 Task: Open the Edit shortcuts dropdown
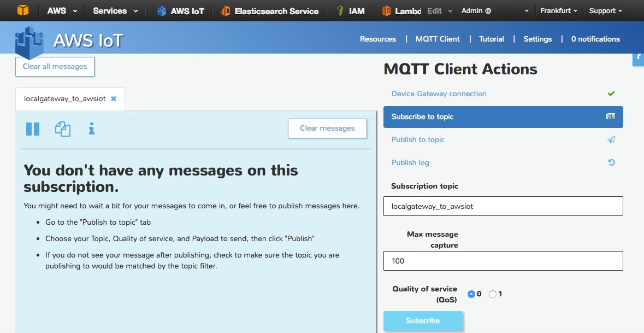440,11
